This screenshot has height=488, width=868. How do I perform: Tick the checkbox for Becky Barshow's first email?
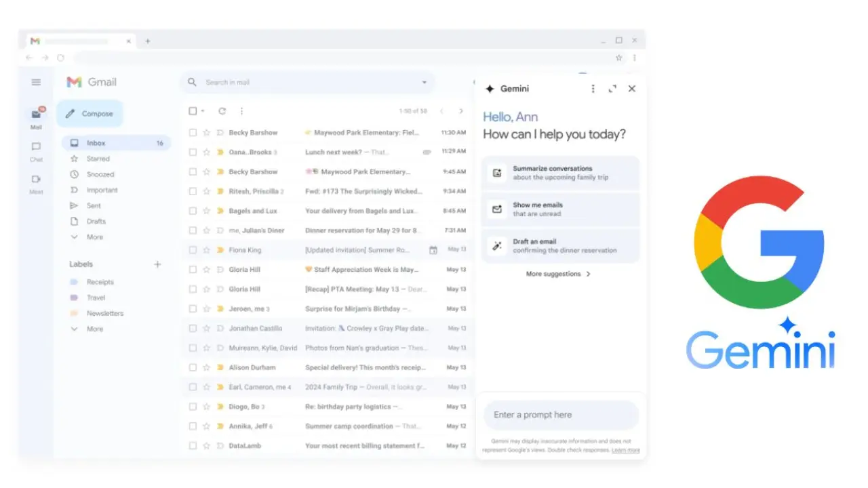tap(193, 133)
